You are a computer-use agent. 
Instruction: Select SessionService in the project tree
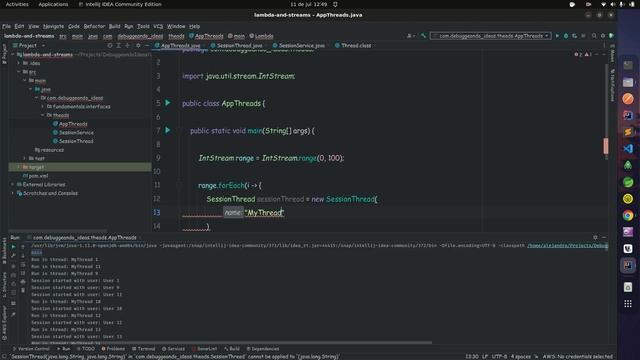tap(76, 132)
